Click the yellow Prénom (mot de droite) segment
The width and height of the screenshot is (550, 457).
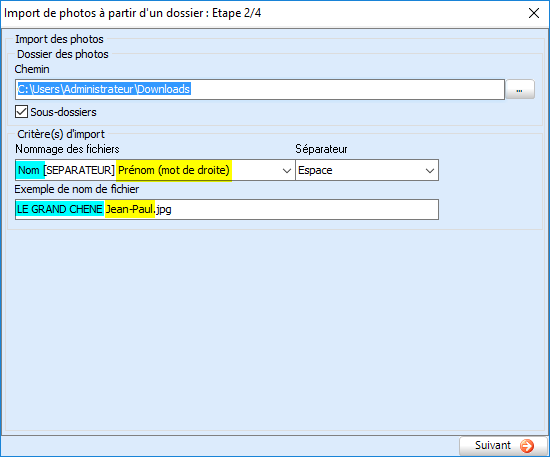click(x=174, y=170)
